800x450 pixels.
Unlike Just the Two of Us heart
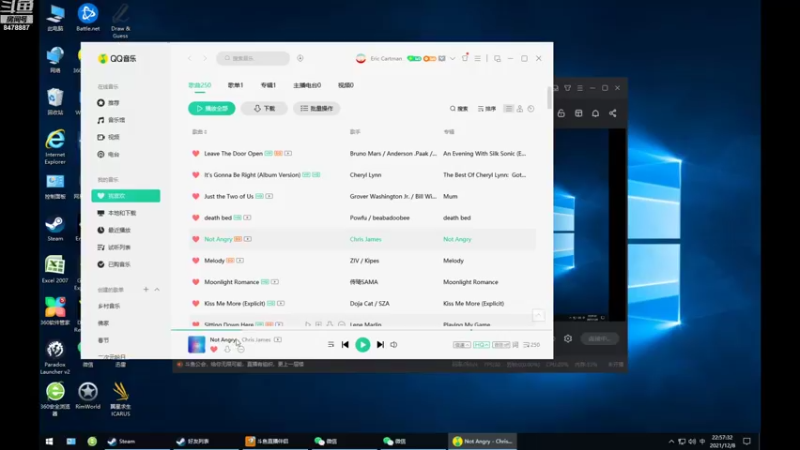[195, 196]
